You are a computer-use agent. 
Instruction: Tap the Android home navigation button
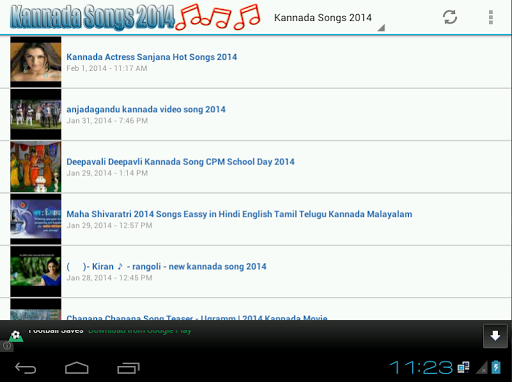[77, 368]
